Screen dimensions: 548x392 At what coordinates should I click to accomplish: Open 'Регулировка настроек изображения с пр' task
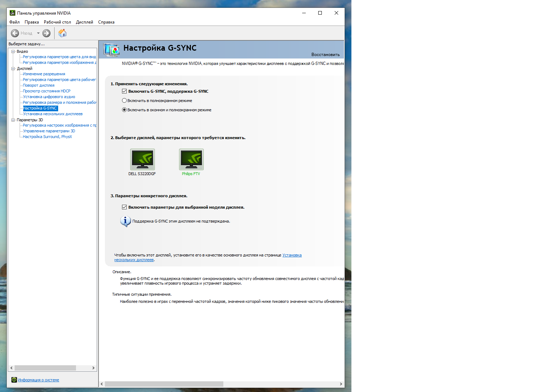pos(60,125)
